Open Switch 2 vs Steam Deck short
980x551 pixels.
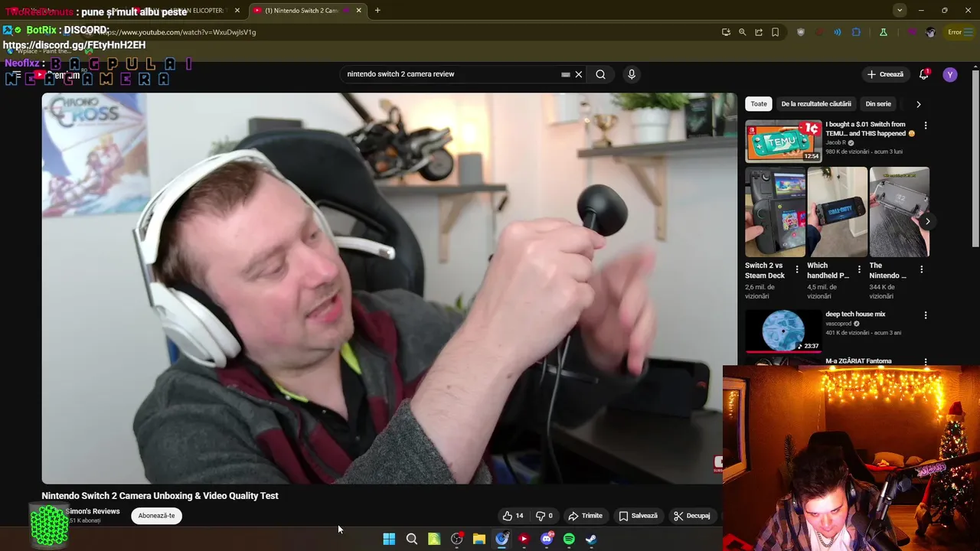point(775,212)
